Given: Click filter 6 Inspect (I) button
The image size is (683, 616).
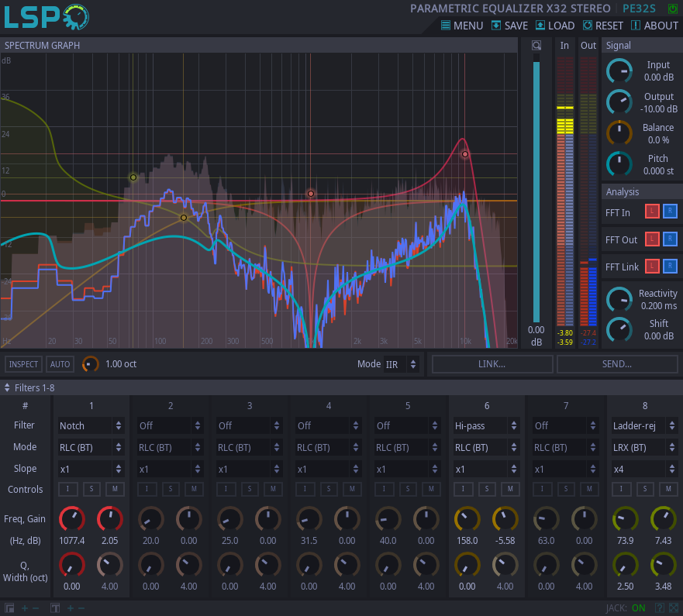Looking at the screenshot, I should click(x=463, y=489).
